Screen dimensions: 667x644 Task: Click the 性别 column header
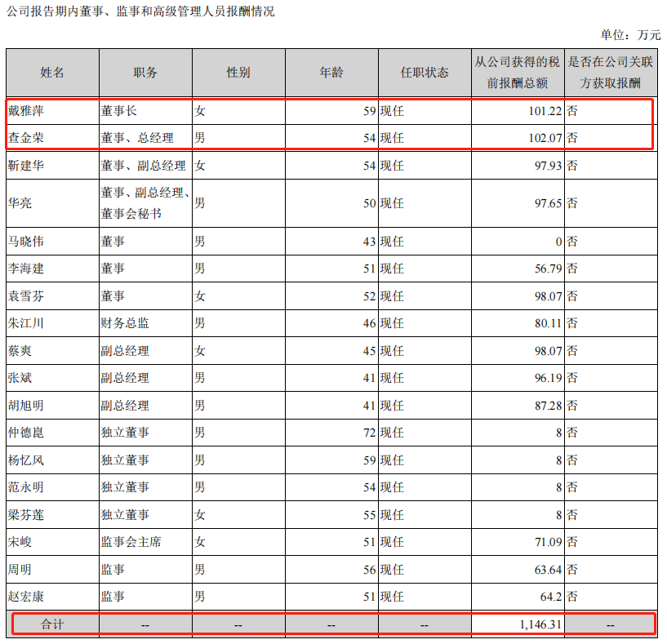coord(238,73)
